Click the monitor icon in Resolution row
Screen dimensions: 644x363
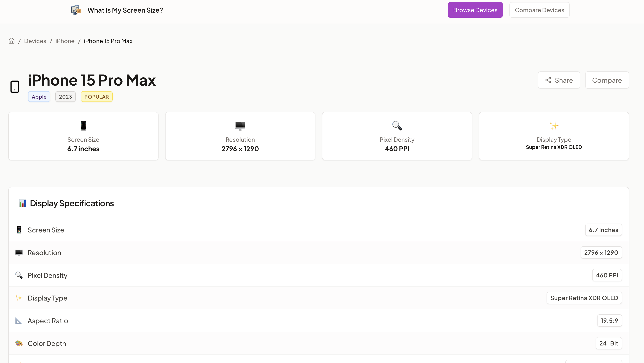click(x=19, y=253)
